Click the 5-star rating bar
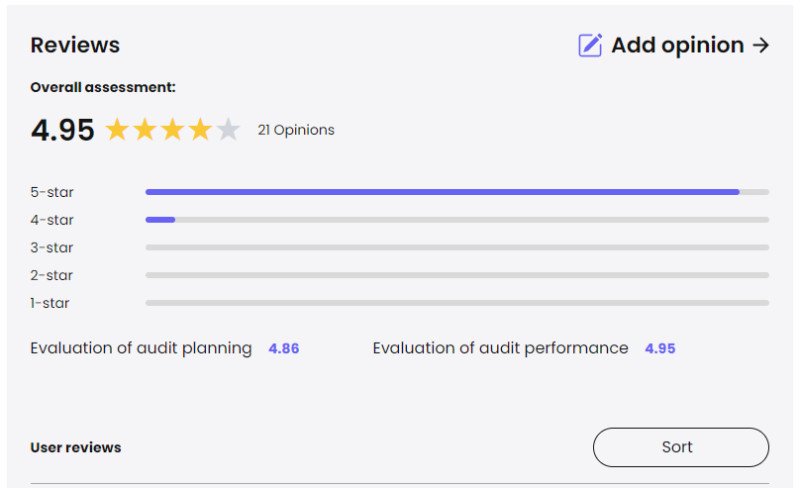800x488 pixels. 457,192
